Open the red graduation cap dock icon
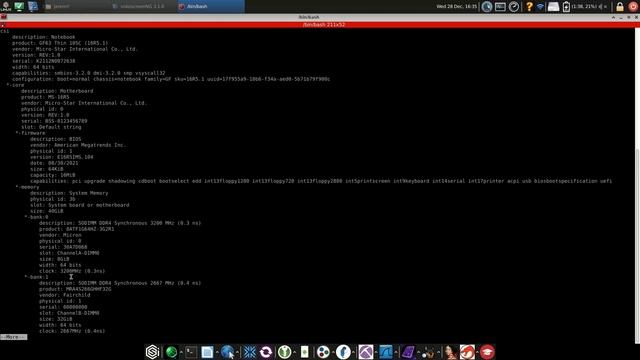Image resolution: width=640 pixels, height=360 pixels. (x=487, y=352)
